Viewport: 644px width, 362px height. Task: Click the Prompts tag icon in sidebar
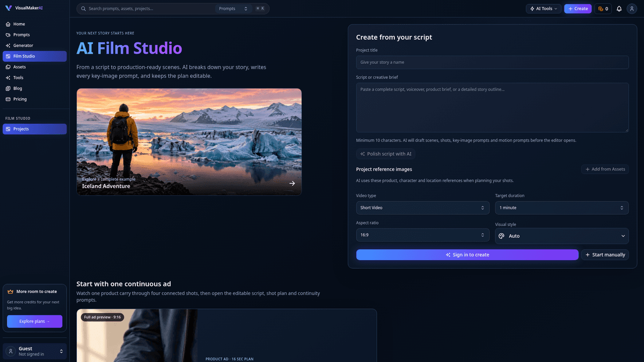pos(8,35)
